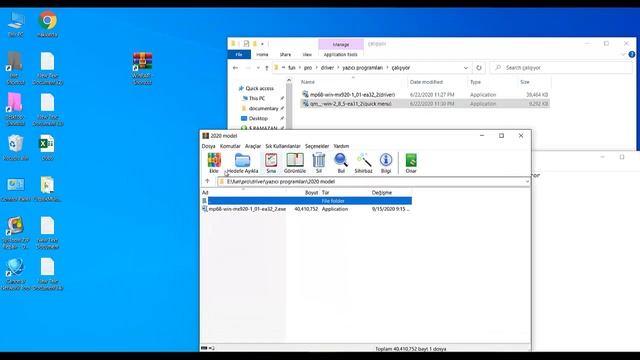The width and height of the screenshot is (640, 360).
Task: Select the pink folder shortcut on desktop
Action: pos(16,109)
